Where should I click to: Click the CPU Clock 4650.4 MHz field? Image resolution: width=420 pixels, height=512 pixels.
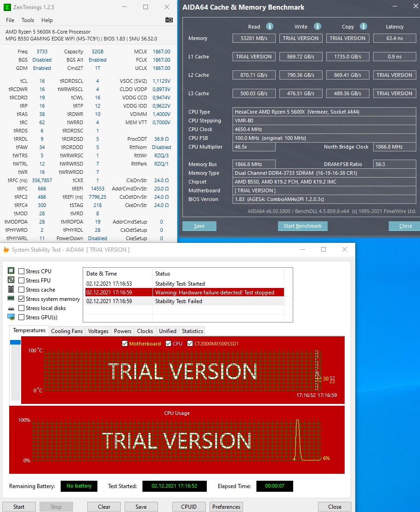pos(324,129)
